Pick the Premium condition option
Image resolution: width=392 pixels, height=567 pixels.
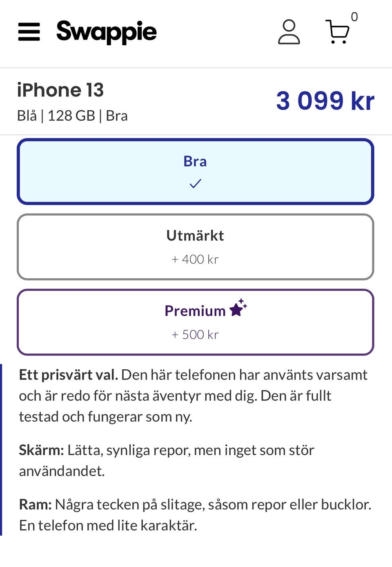195,322
